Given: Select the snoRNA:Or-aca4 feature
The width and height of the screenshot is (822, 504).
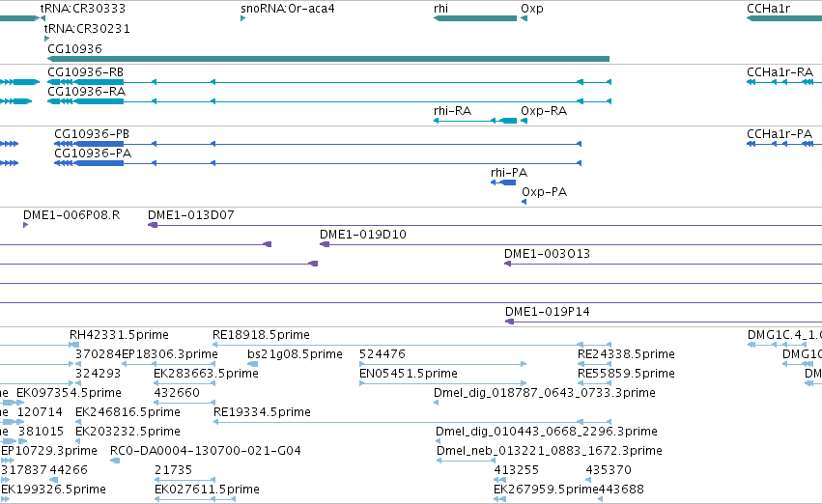Looking at the screenshot, I should 242,18.
